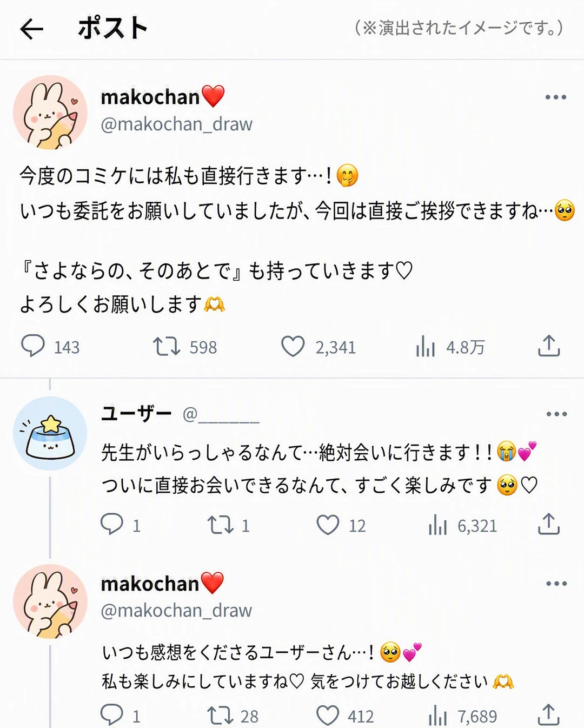Share the main makochan post

pos(549,346)
